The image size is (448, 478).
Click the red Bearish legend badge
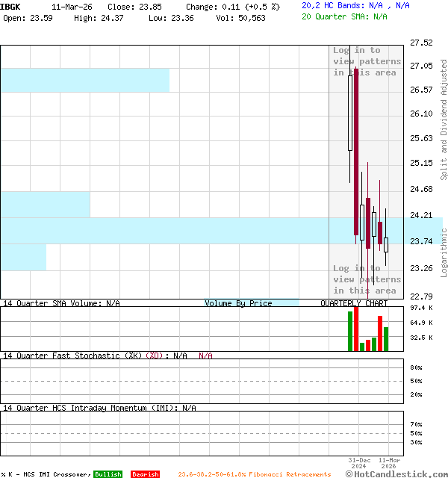[145, 474]
